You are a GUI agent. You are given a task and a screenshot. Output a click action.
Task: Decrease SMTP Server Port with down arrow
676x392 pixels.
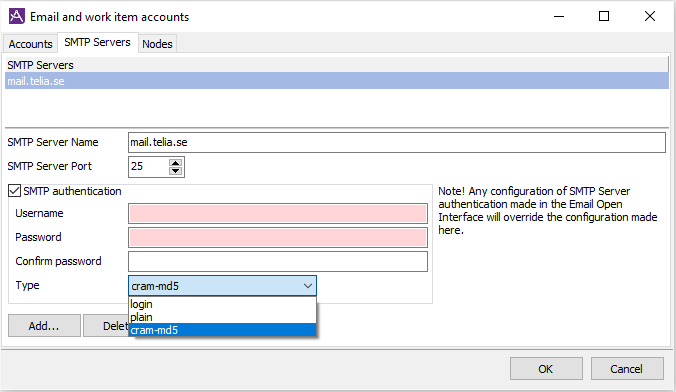(x=175, y=171)
